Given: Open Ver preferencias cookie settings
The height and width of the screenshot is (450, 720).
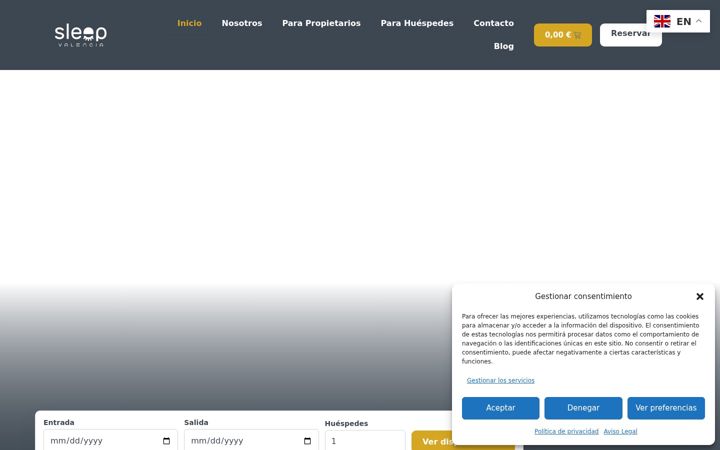Looking at the screenshot, I should (x=666, y=408).
